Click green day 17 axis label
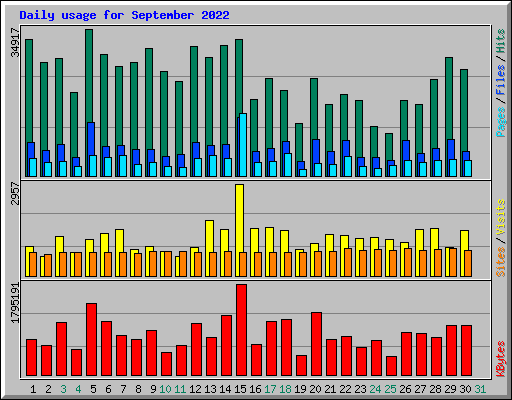Viewport: 512px width, 400px height. 270,389
